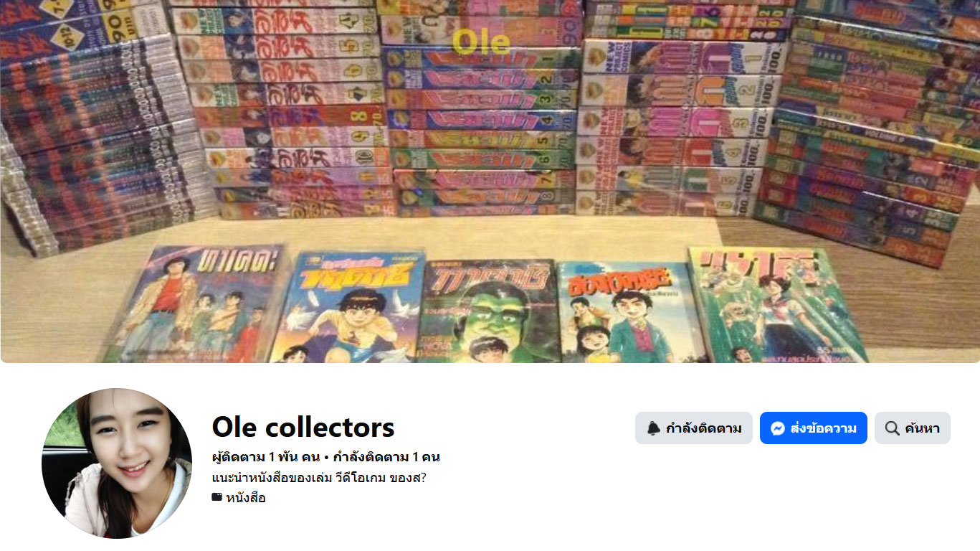This screenshot has height=551, width=980.
Task: Open the กำลังติดตาม following options button
Action: coord(693,428)
